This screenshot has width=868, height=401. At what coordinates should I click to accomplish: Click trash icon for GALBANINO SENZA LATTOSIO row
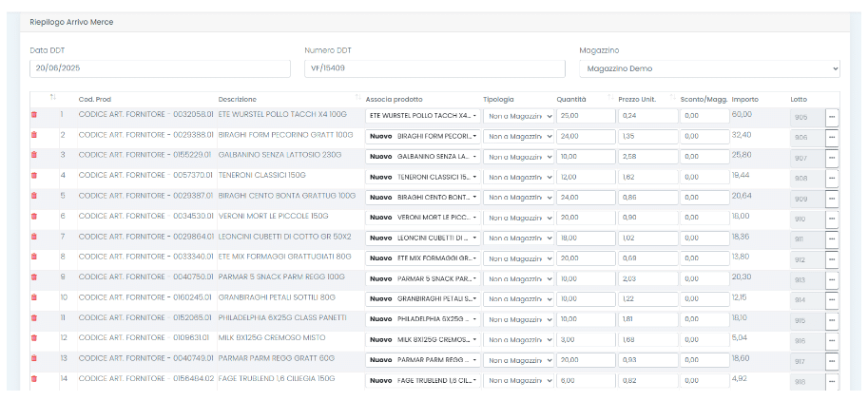click(x=34, y=156)
